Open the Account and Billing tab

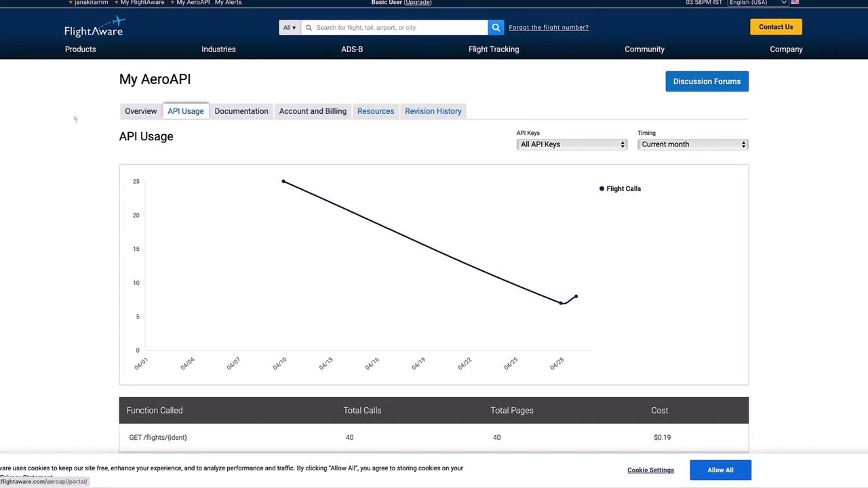(313, 111)
